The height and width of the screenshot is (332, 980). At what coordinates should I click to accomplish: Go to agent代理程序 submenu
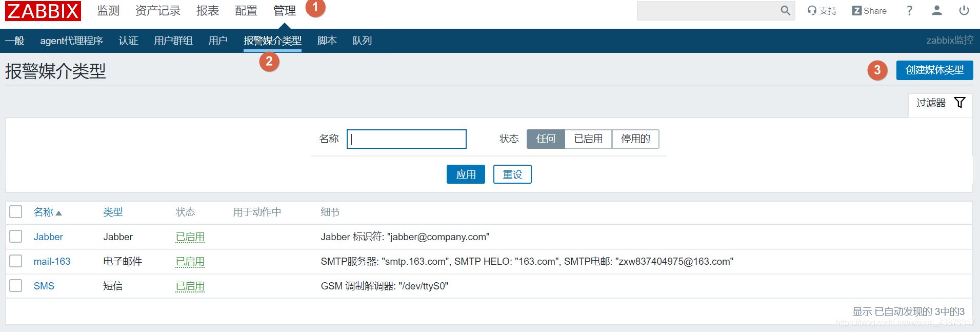tap(71, 41)
